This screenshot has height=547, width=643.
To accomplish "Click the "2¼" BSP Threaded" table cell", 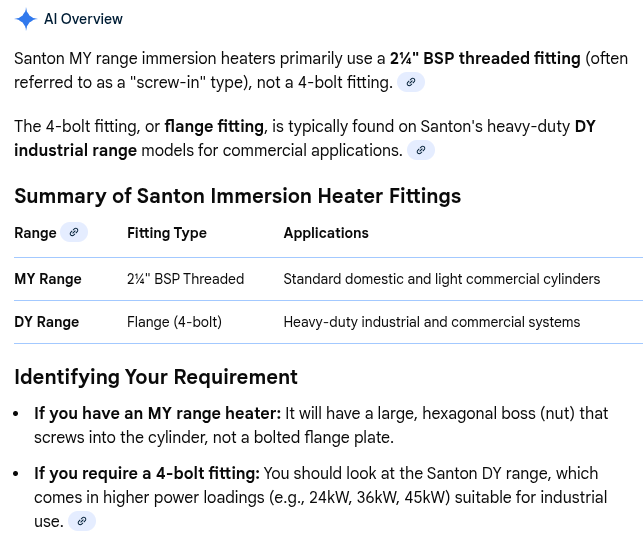I will [185, 279].
